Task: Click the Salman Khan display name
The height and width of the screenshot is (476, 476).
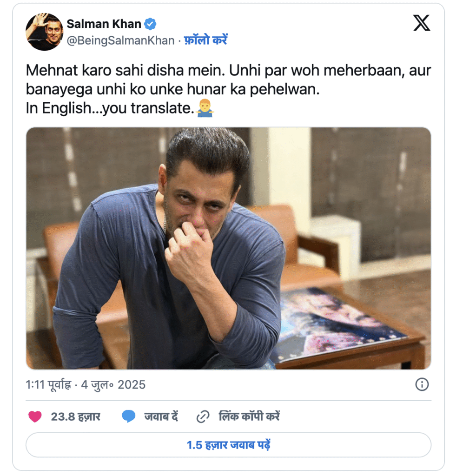Action: (104, 24)
